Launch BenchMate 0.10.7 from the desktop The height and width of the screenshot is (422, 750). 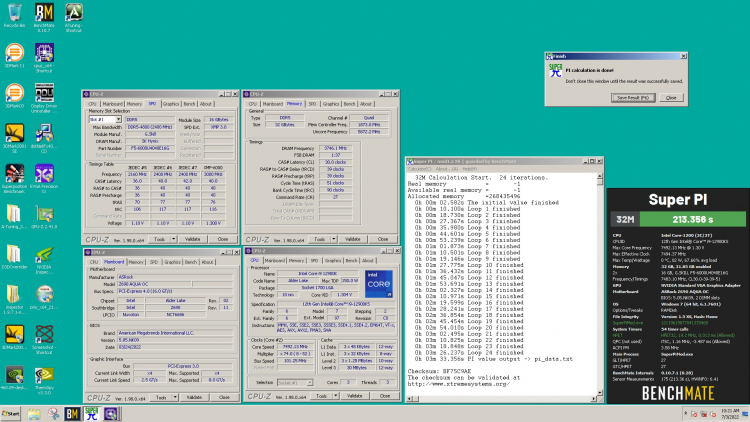coord(43,13)
